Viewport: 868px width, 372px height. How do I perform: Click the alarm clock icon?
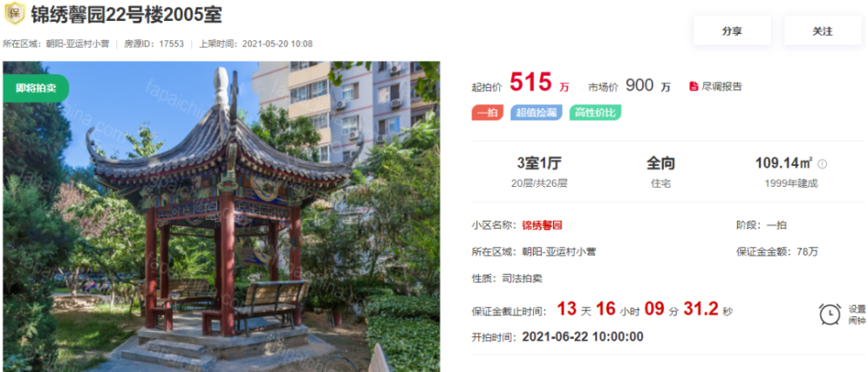click(830, 315)
